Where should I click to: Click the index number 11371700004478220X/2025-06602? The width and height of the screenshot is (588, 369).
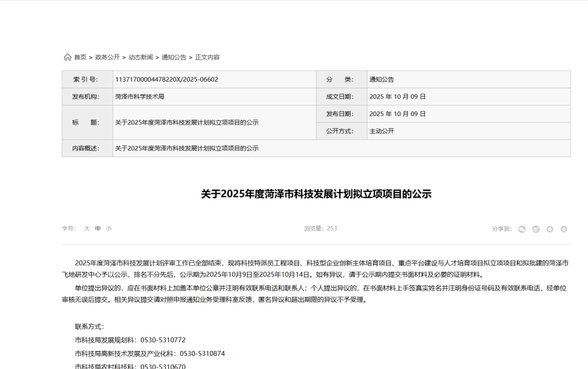[x=167, y=80]
